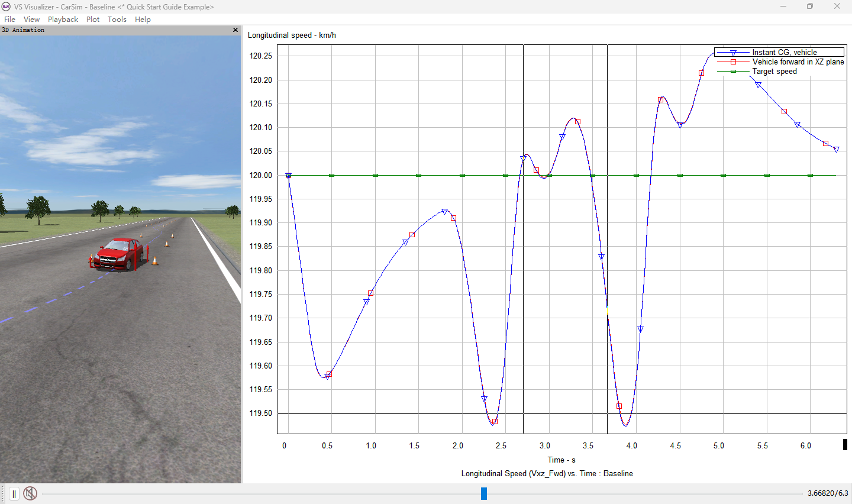The image size is (852, 504).
Task: Click the yellow cursor marker on plot
Action: click(x=607, y=310)
